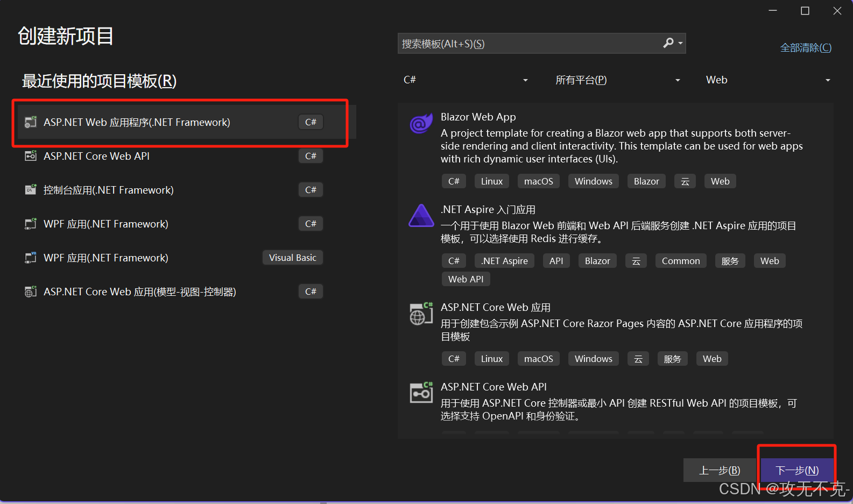Click the ASP.NET Web (.NET Framework) template icon

tap(31, 122)
